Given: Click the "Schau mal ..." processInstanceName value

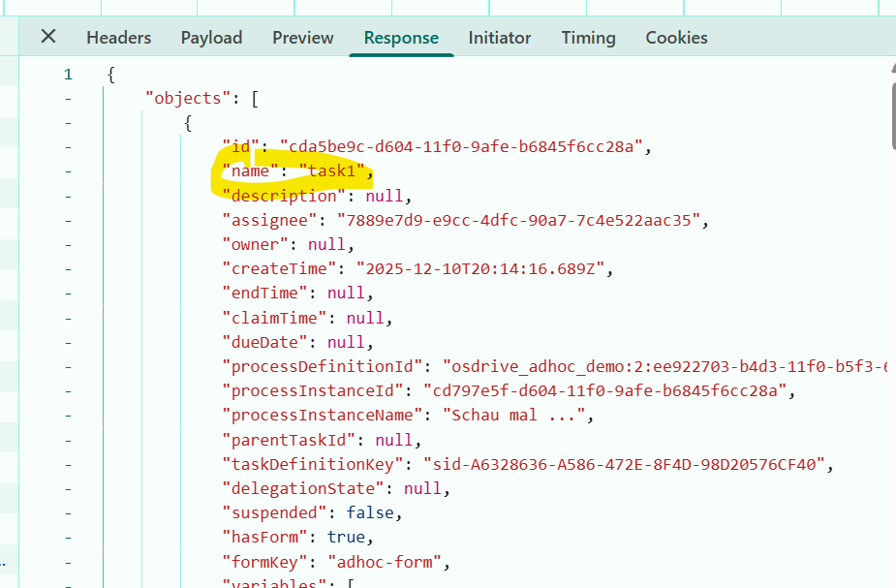Looking at the screenshot, I should click(x=513, y=416).
